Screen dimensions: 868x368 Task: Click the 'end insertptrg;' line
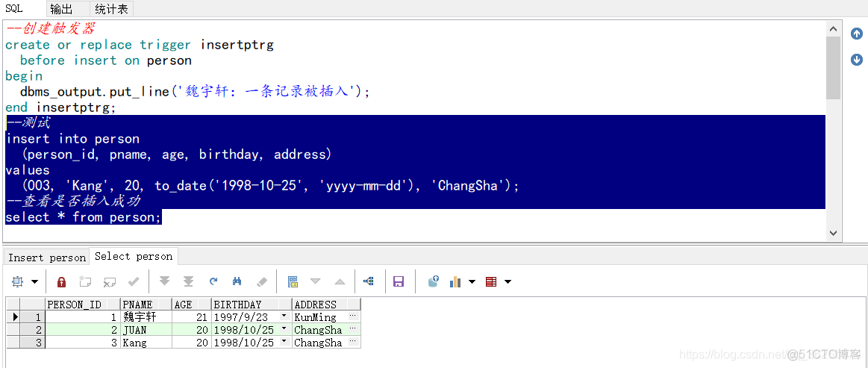pos(61,107)
